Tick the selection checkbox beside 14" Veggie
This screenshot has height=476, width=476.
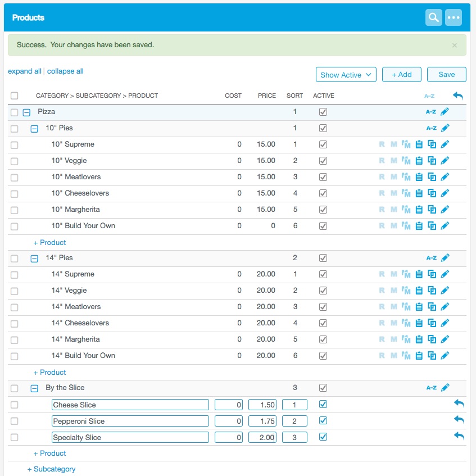pyautogui.click(x=14, y=291)
